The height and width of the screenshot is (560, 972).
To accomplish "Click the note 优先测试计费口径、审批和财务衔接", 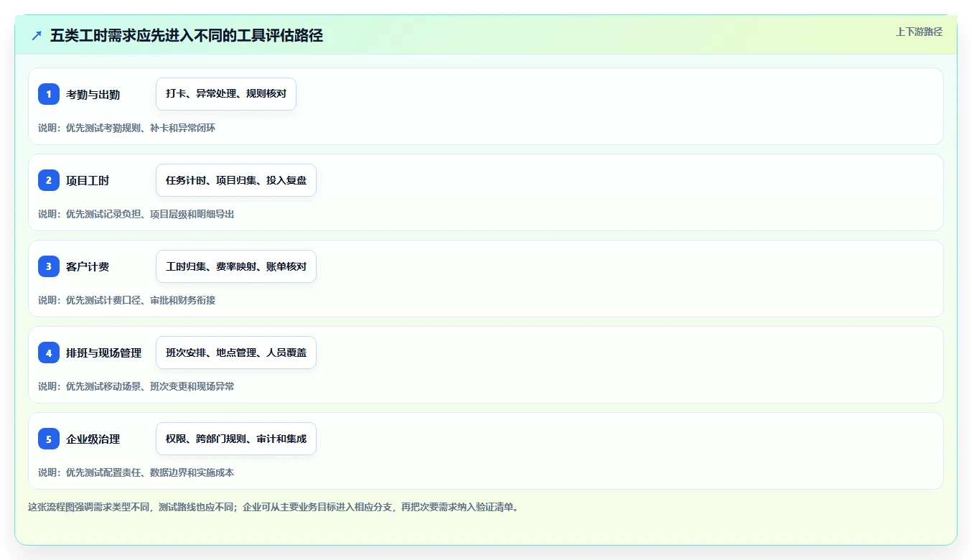I will point(141,300).
